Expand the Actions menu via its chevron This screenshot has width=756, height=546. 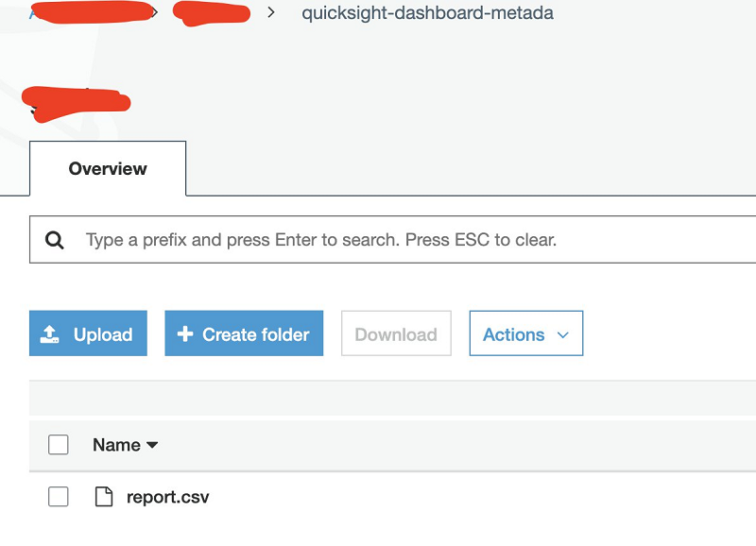point(562,335)
